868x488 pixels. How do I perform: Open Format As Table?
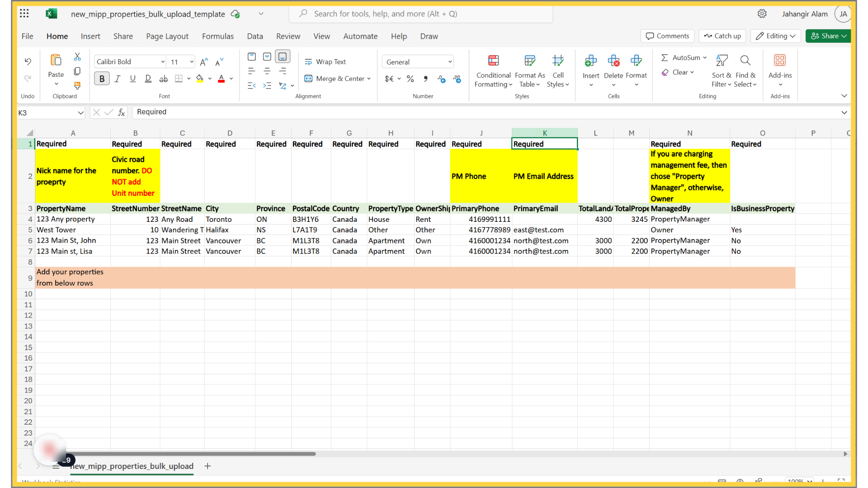(530, 70)
